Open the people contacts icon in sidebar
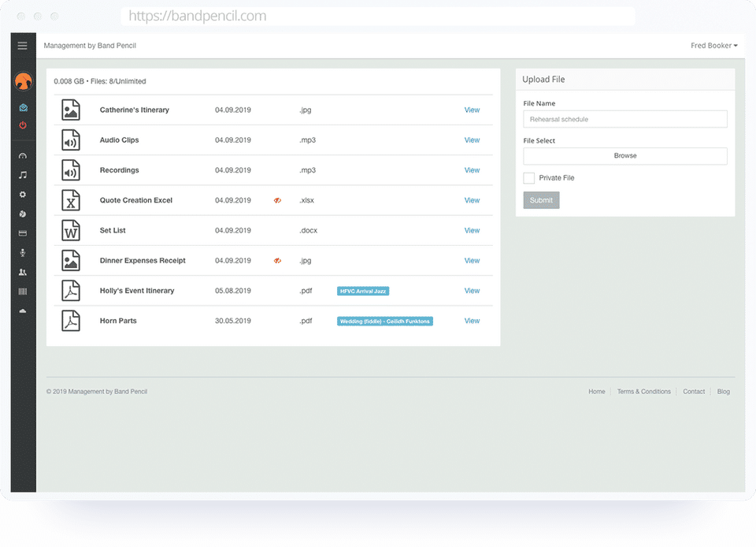The height and width of the screenshot is (547, 756). [x=23, y=272]
